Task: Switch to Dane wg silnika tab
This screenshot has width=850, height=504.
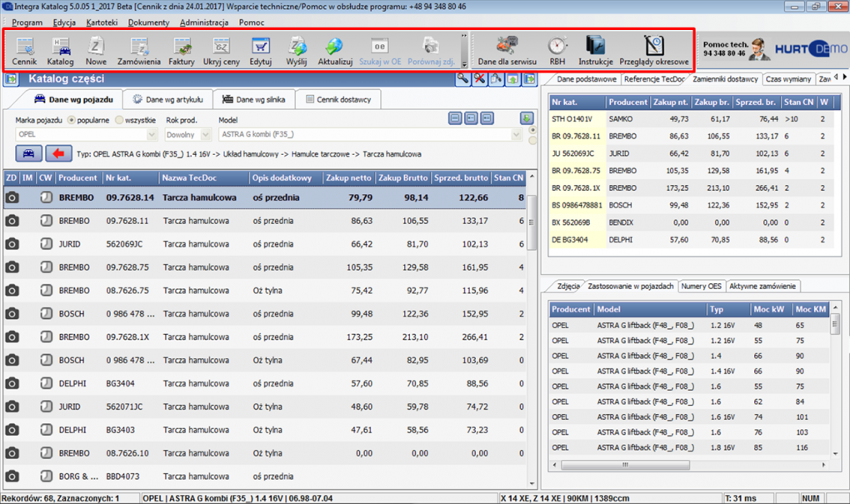Action: pos(254,100)
